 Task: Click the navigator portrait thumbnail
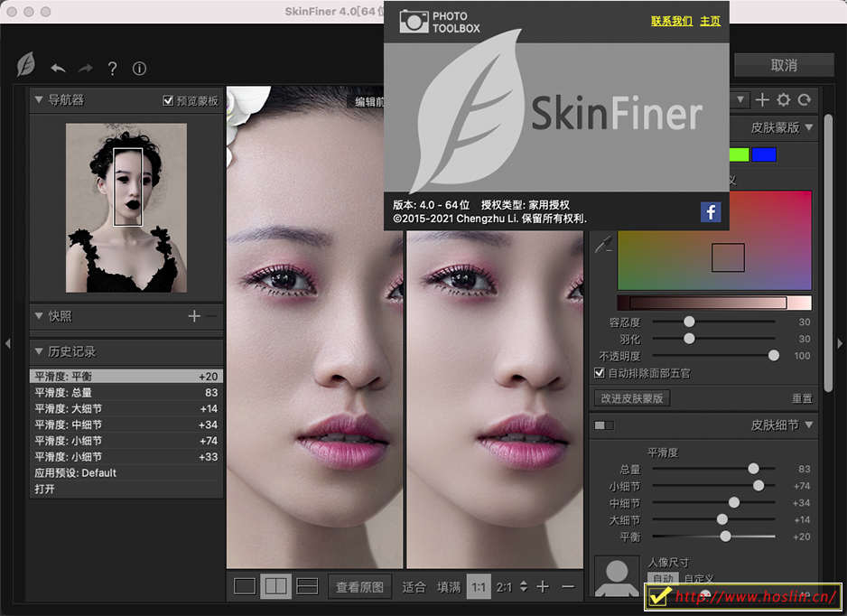[126, 208]
